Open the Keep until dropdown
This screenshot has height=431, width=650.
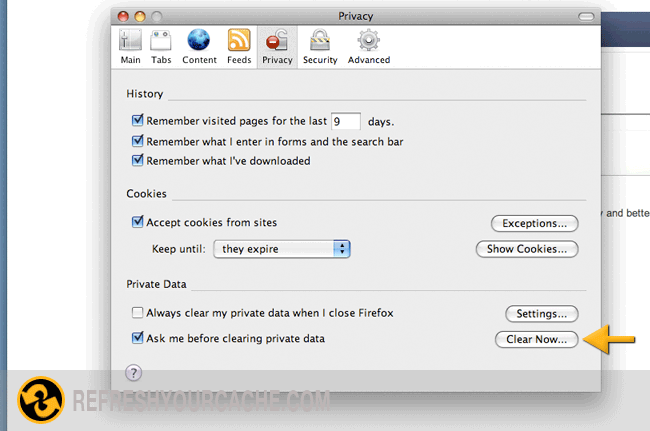point(282,249)
